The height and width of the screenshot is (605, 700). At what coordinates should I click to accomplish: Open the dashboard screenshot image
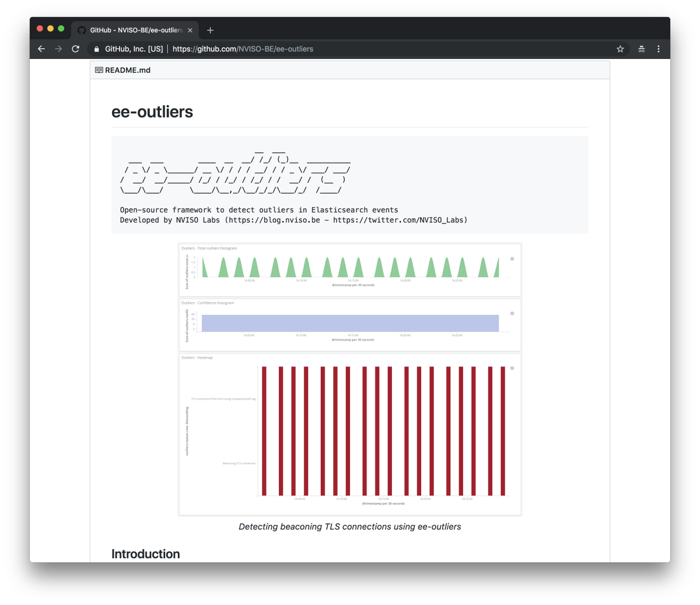350,379
